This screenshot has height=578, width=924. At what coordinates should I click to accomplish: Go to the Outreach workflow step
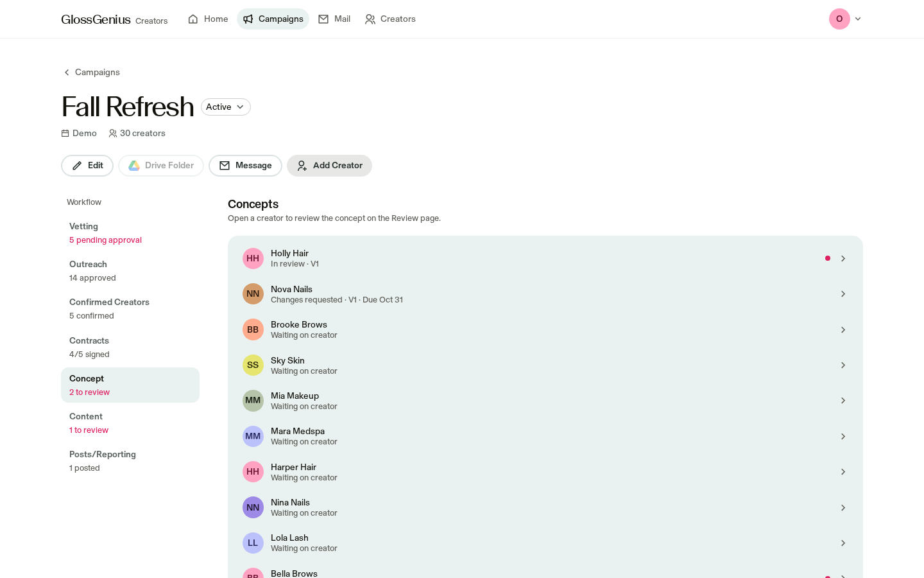130,271
